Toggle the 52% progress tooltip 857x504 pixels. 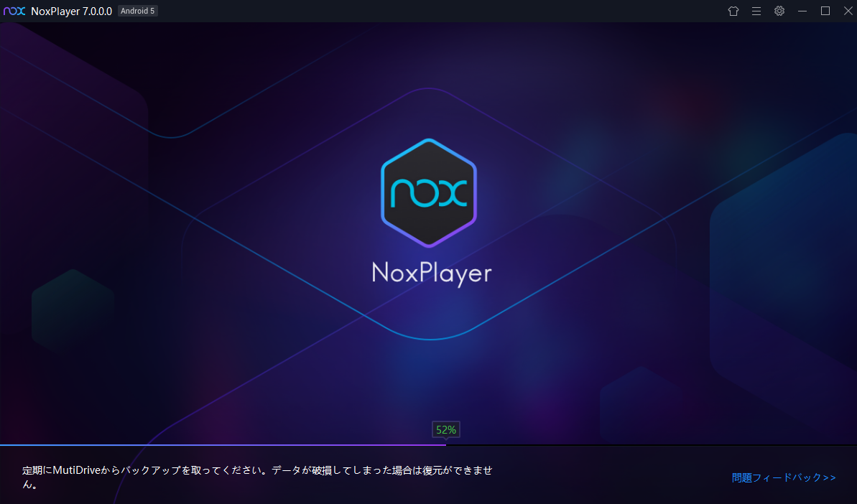point(445,429)
